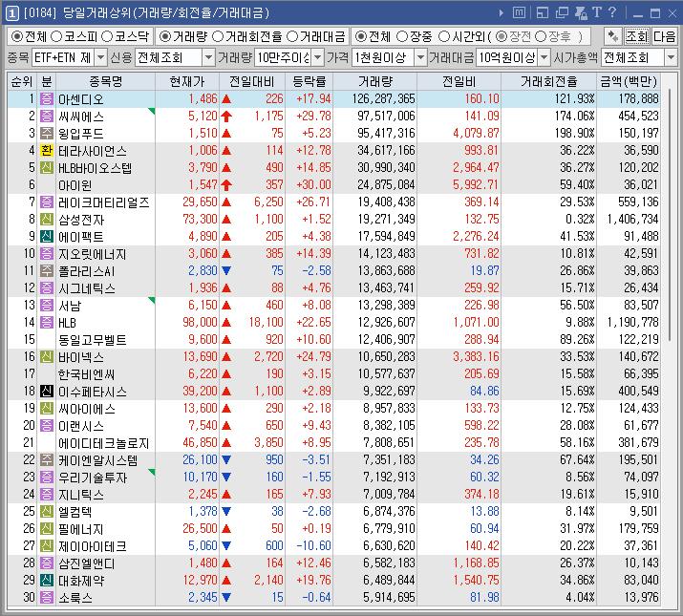Select the 전체 session radio beside 장중
The width and height of the screenshot is (683, 616).
pyautogui.click(x=361, y=36)
